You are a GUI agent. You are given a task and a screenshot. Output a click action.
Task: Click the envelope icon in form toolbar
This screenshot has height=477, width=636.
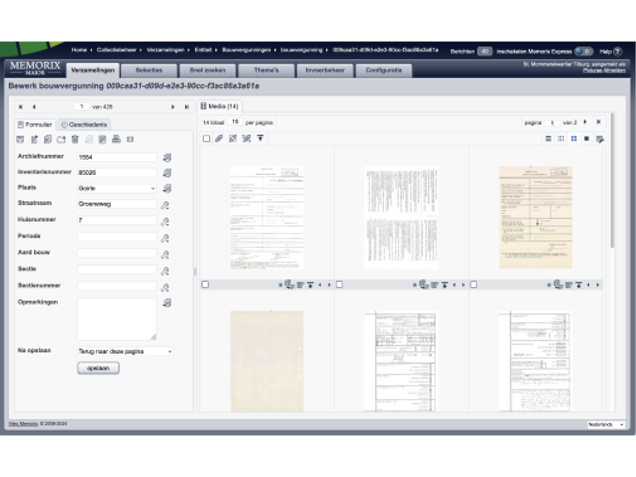(130, 140)
